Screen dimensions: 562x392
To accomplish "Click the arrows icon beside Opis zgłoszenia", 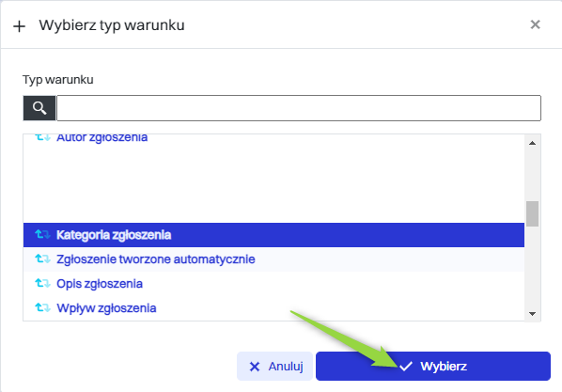I will 42,284.
